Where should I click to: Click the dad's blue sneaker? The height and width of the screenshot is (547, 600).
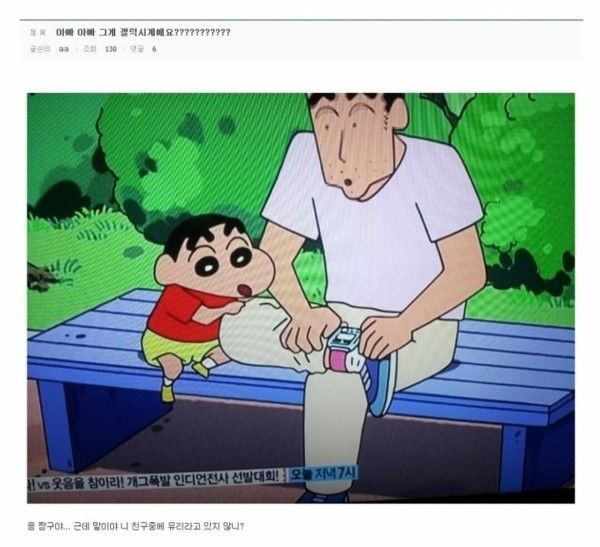click(x=381, y=383)
